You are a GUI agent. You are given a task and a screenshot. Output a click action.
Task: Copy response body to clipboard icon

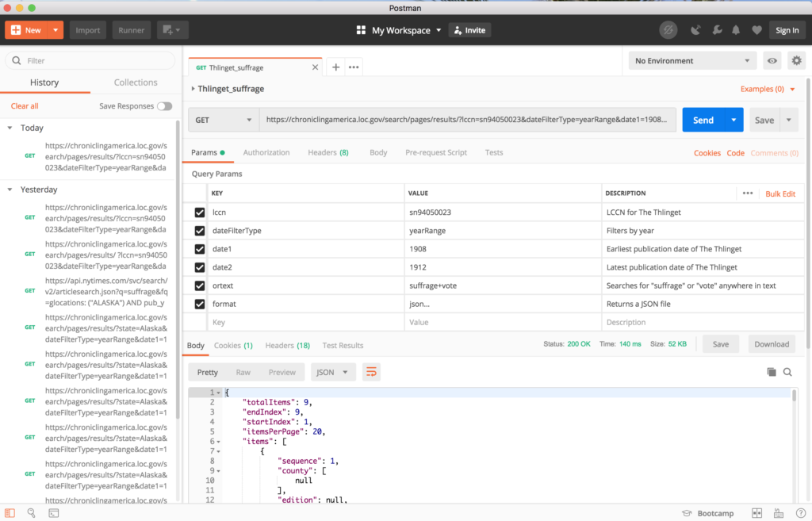click(x=771, y=372)
